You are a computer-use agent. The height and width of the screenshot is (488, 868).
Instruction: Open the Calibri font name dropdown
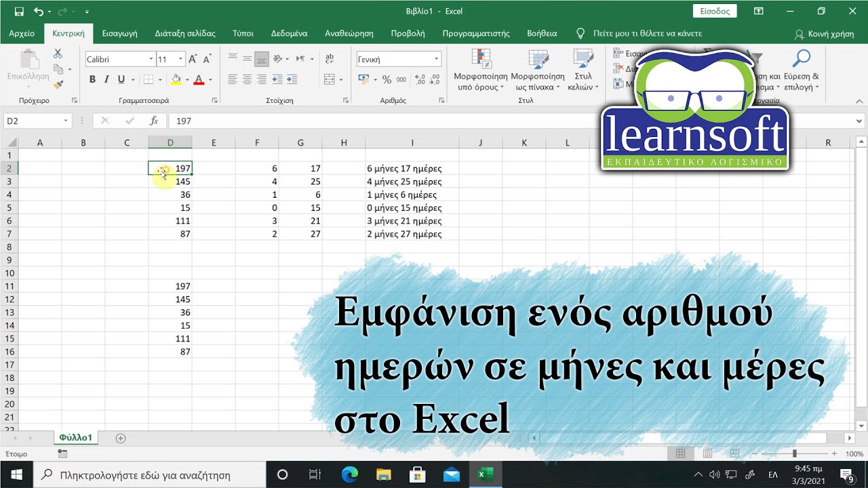[x=151, y=59]
